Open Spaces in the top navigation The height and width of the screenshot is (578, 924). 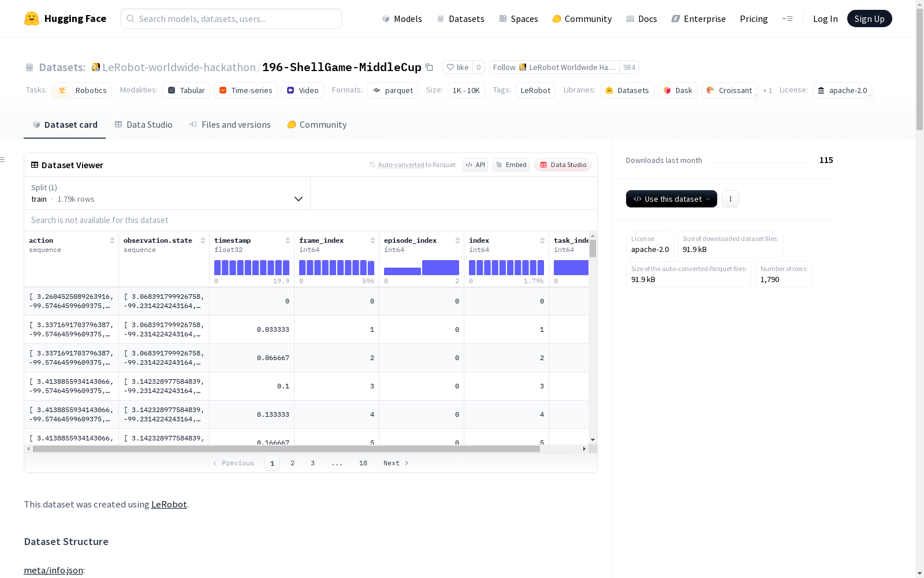pos(519,18)
